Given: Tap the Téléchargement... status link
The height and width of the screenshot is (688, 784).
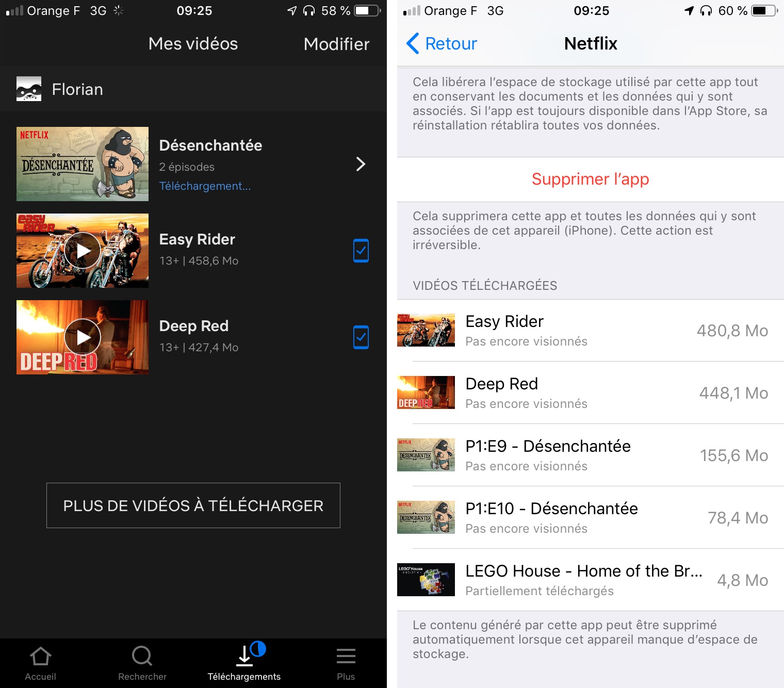Looking at the screenshot, I should point(205,186).
